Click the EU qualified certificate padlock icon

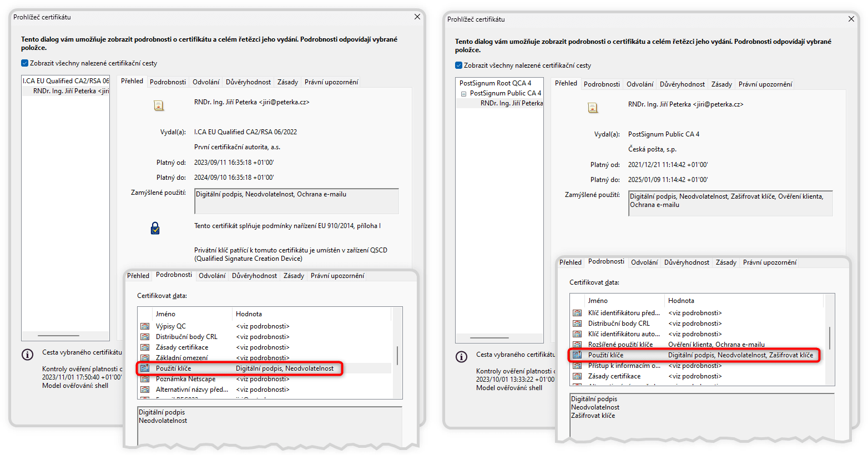point(155,228)
